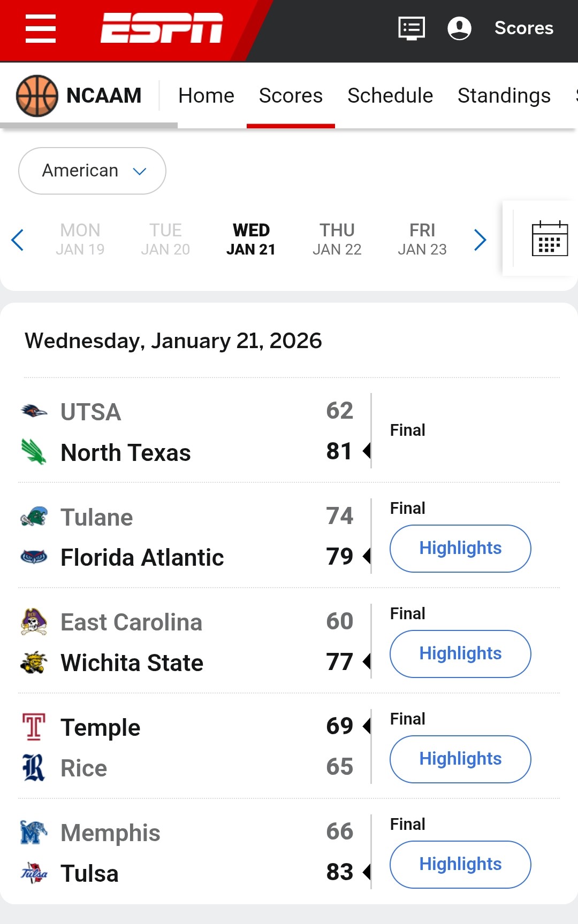The height and width of the screenshot is (924, 578).
Task: Expand the American conference dropdown
Action: pyautogui.click(x=92, y=171)
